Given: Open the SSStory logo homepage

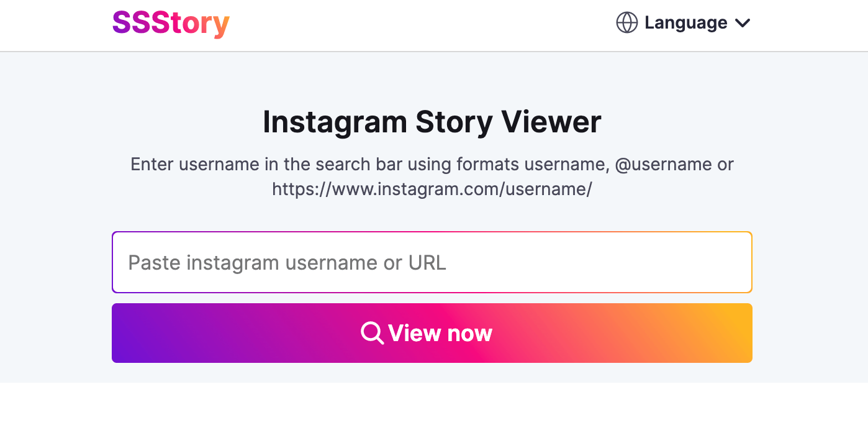Looking at the screenshot, I should [171, 24].
